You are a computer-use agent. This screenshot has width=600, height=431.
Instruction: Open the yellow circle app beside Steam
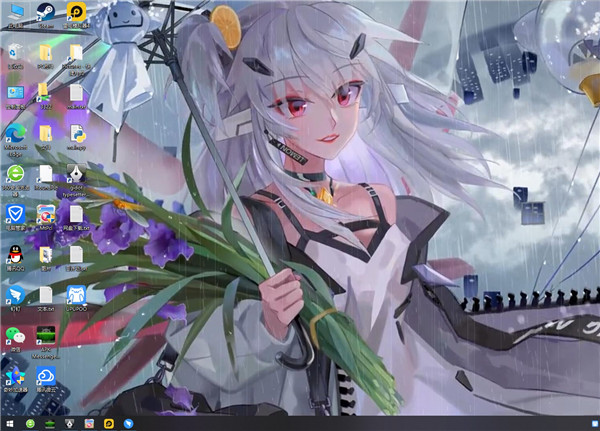(x=76, y=13)
